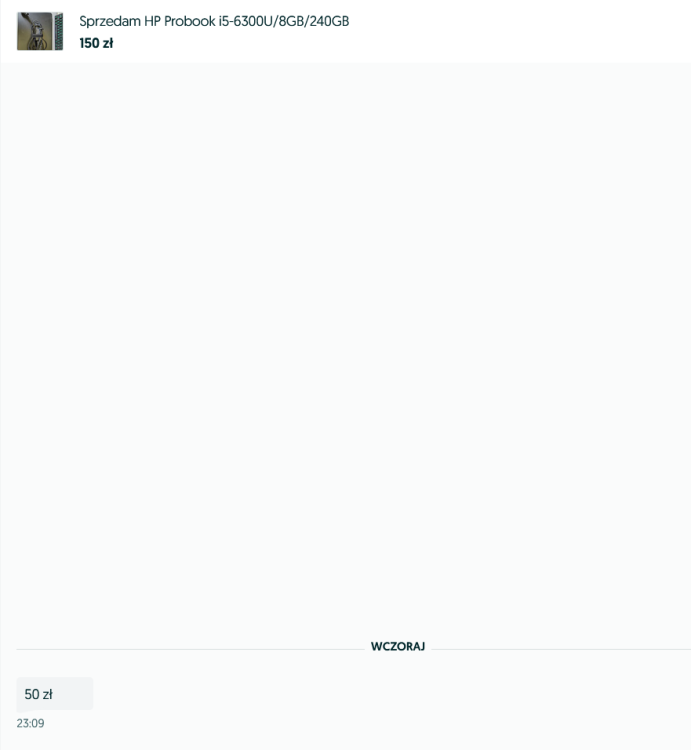Open the HP Probook listing thumbnail
The height and width of the screenshot is (750, 691).
point(40,31)
